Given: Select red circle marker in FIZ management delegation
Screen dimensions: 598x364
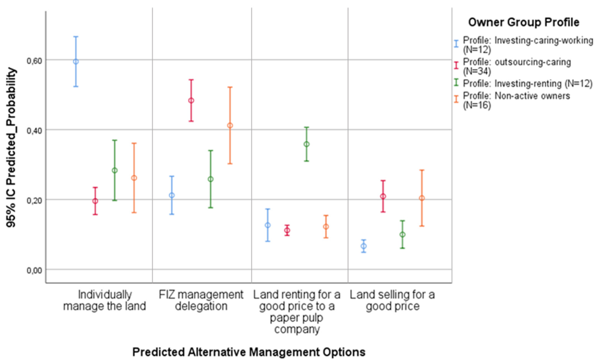Looking at the screenshot, I should tap(191, 101).
